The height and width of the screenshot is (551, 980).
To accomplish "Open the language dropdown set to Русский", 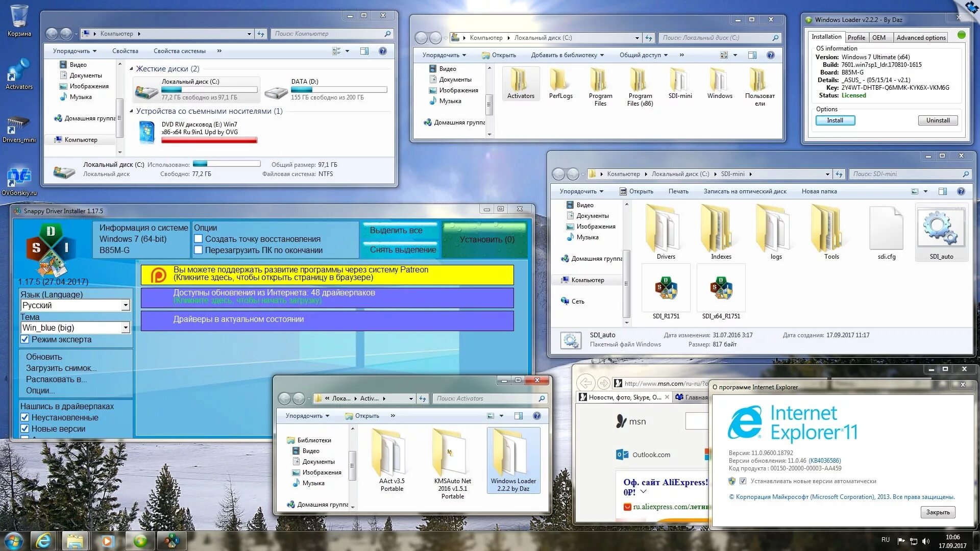I will tap(126, 306).
